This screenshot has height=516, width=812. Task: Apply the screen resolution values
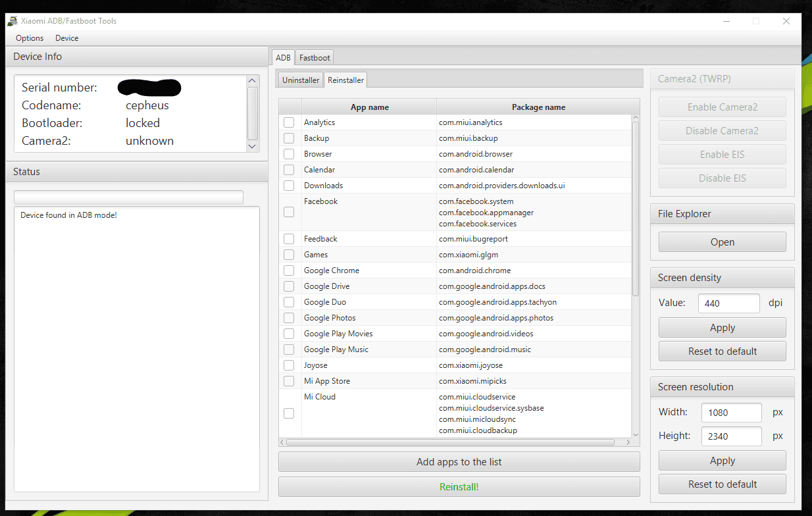[x=723, y=461]
